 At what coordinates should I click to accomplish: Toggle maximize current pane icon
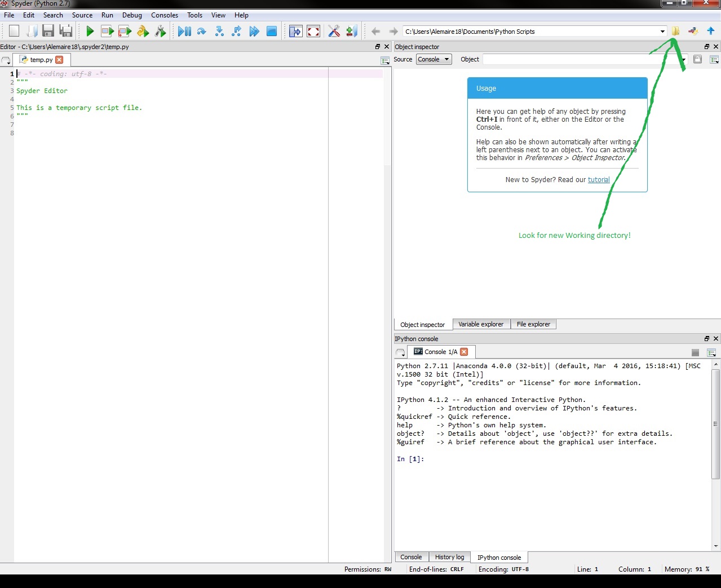(x=295, y=32)
